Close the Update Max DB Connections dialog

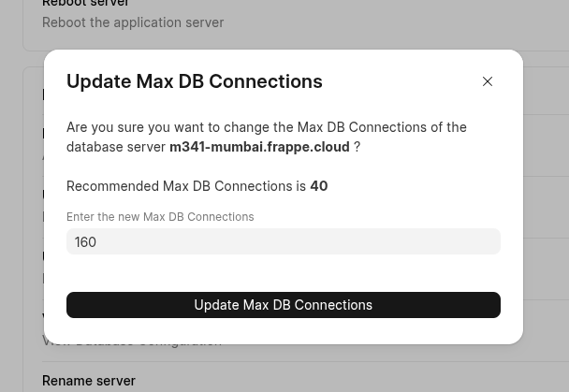coord(488,81)
